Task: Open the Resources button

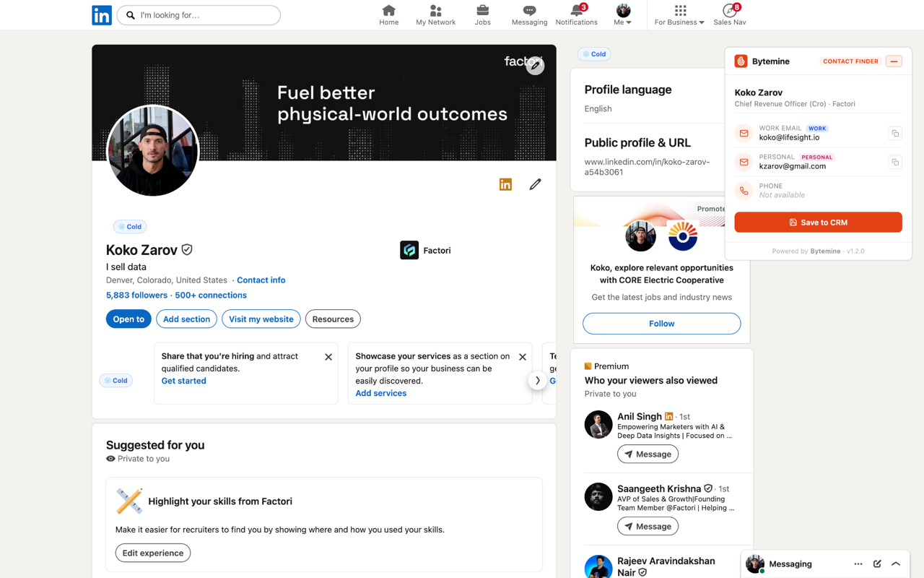Action: (333, 319)
